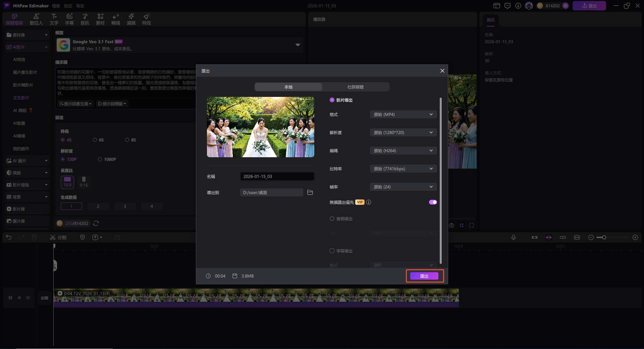
Task: Open the 濾鏡 filters tool
Action: click(131, 19)
